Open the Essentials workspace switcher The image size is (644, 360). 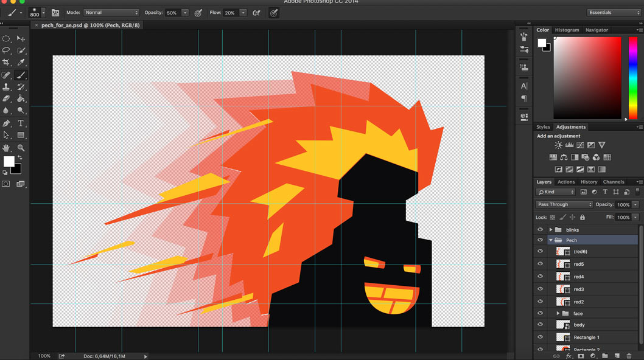coord(614,13)
